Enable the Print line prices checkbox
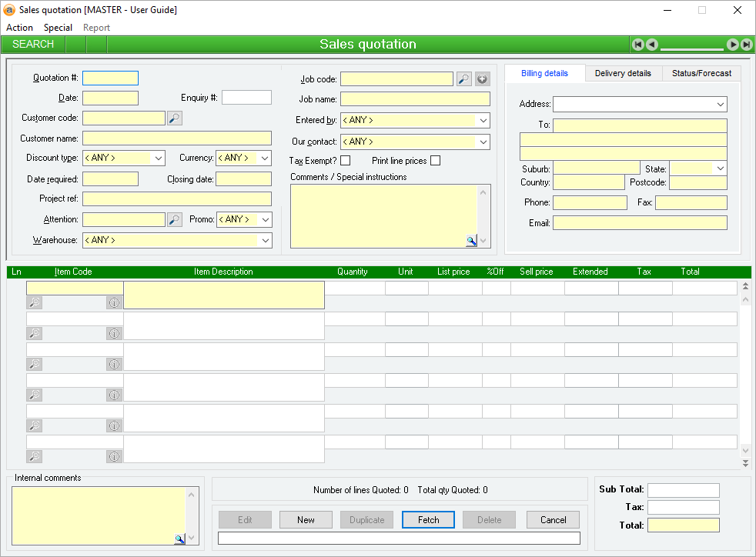 (x=435, y=161)
